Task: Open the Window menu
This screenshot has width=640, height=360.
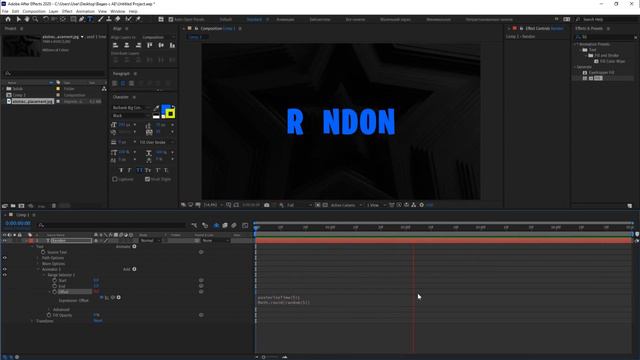Action: coord(118,11)
